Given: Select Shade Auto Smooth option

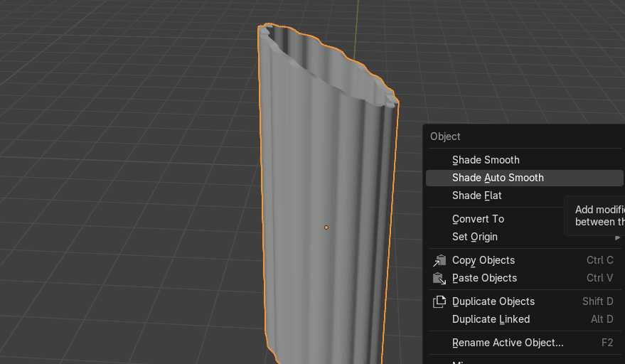Looking at the screenshot, I should (x=498, y=178).
